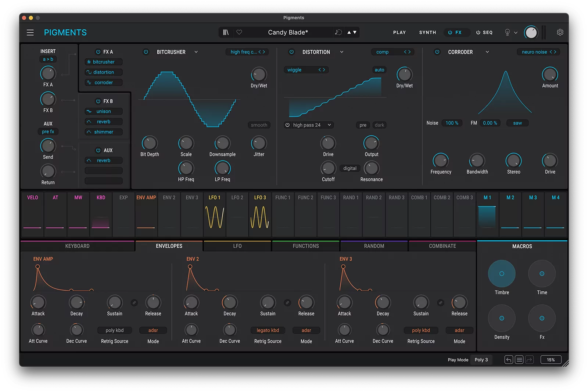Open the history list icon at bottom right
This screenshot has height=392, width=588.
[519, 360]
